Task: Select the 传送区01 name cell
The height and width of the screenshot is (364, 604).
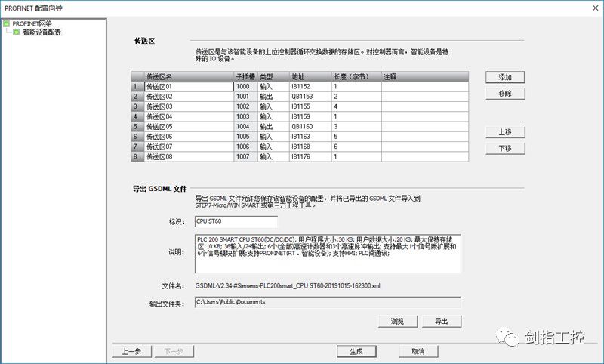Action: (190, 87)
